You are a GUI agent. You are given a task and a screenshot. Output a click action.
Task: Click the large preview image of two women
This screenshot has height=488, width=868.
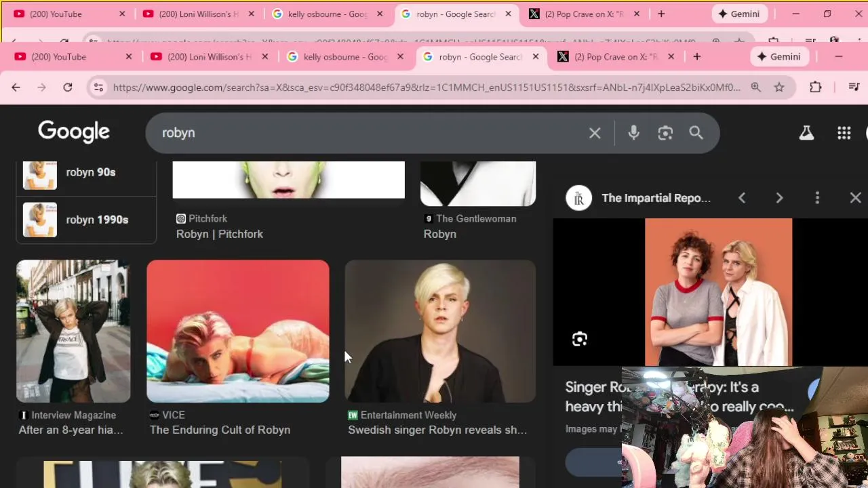[718, 292]
